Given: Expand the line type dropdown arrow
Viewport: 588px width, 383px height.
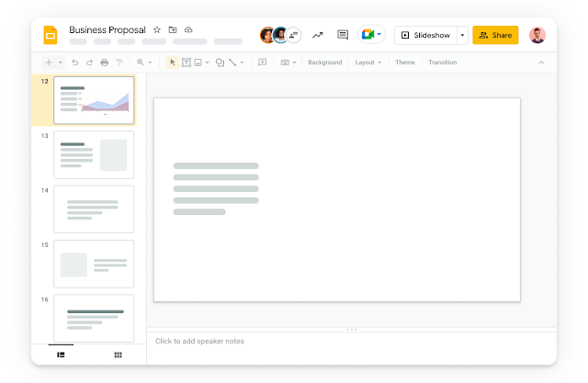Looking at the screenshot, I should [242, 62].
